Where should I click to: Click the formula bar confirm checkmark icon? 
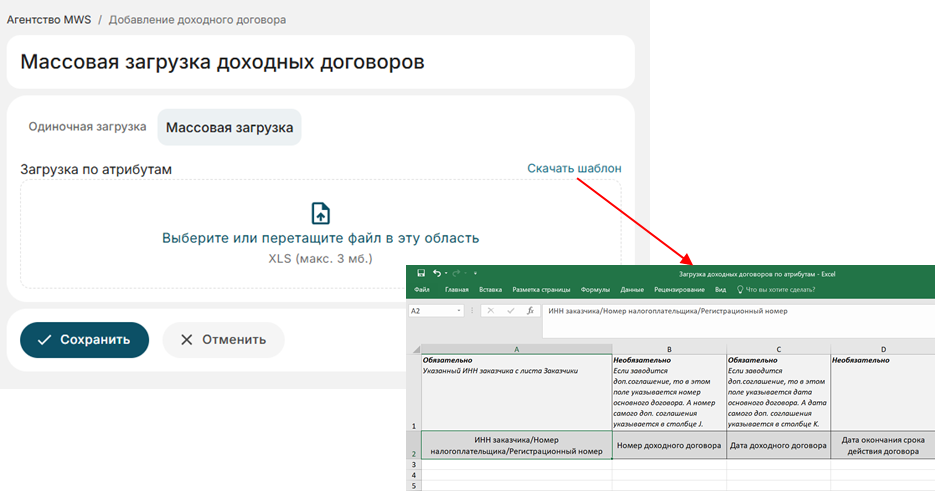point(510,311)
